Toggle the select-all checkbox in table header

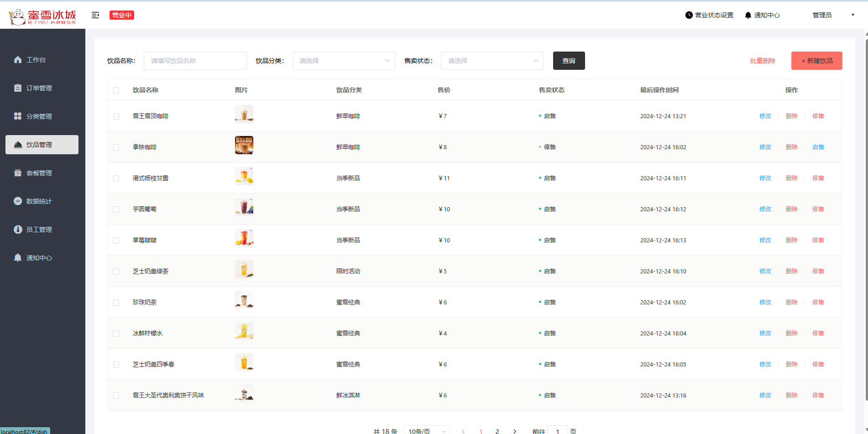pyautogui.click(x=116, y=90)
